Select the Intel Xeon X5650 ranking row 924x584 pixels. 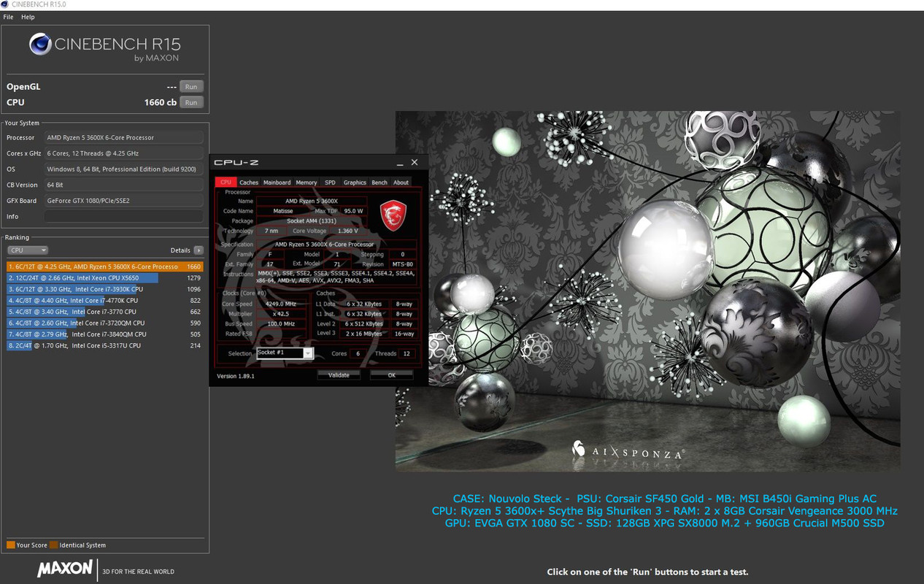(105, 278)
